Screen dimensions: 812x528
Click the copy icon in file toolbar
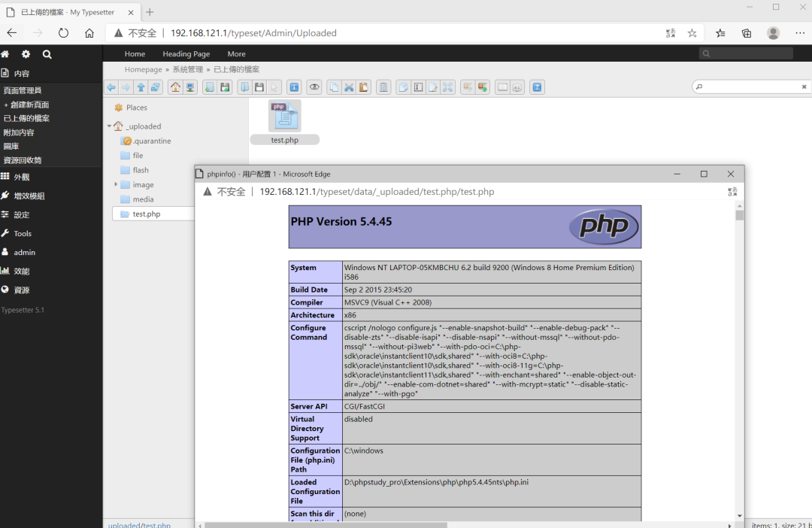click(x=334, y=87)
